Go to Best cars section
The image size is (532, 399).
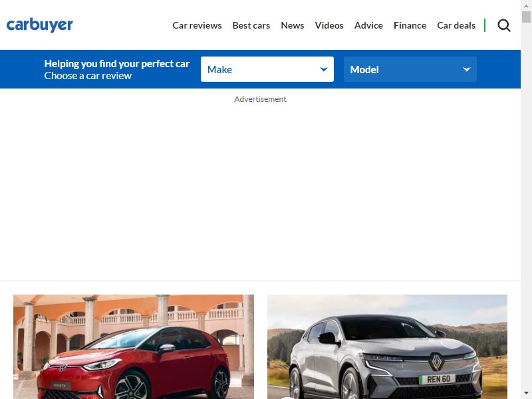tap(251, 25)
